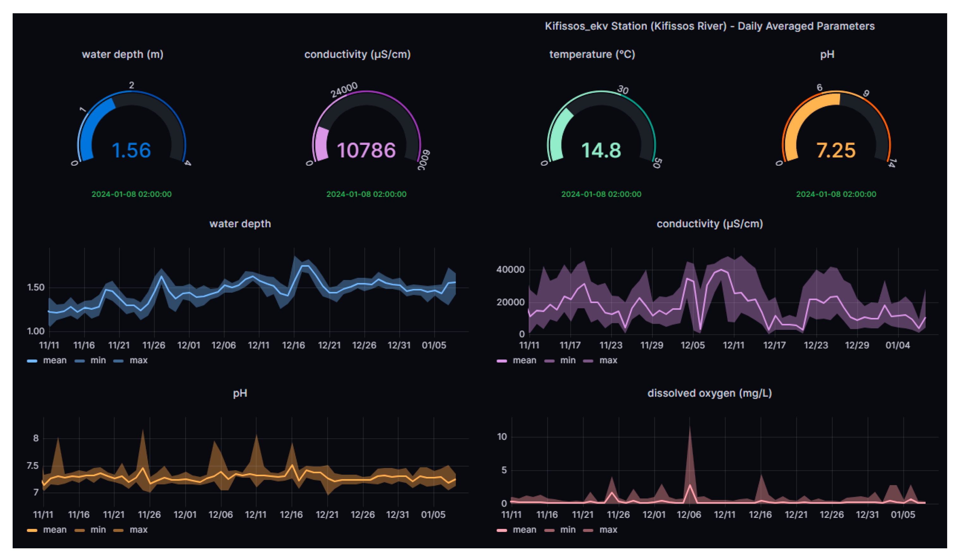The image size is (956, 560).
Task: Open the temperature (°C) gauge panel title
Action: point(592,54)
